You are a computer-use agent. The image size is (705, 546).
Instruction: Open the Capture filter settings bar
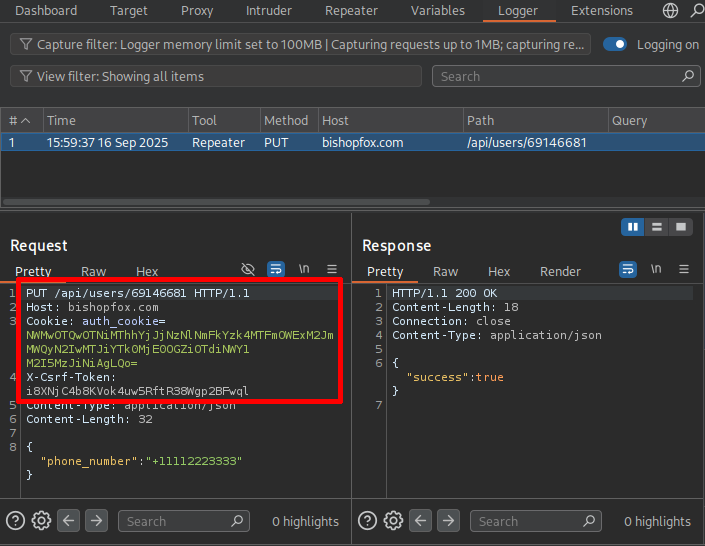(x=300, y=45)
